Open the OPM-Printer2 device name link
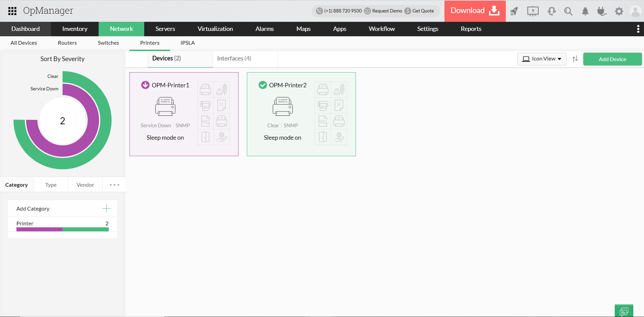This screenshot has width=644, height=317. point(288,85)
